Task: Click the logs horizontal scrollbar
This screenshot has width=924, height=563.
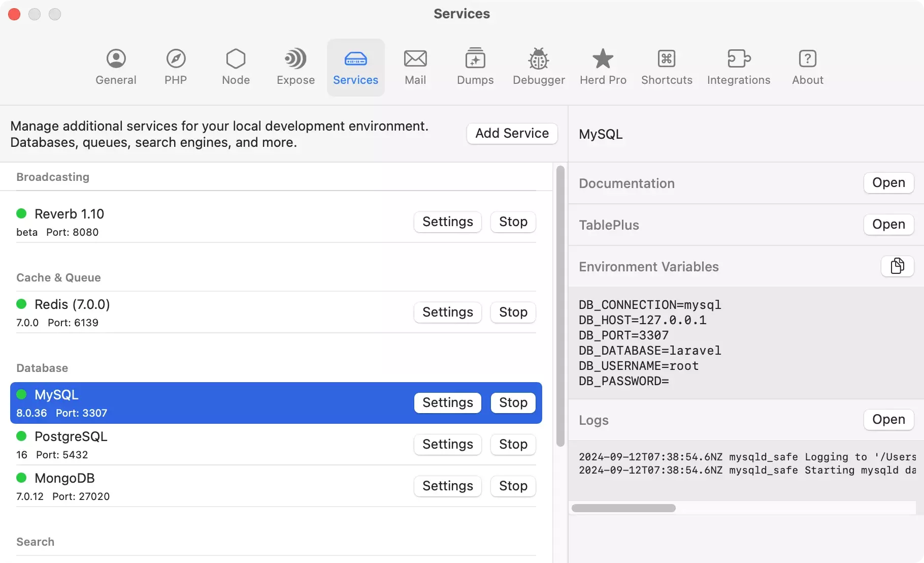Action: [x=623, y=508]
